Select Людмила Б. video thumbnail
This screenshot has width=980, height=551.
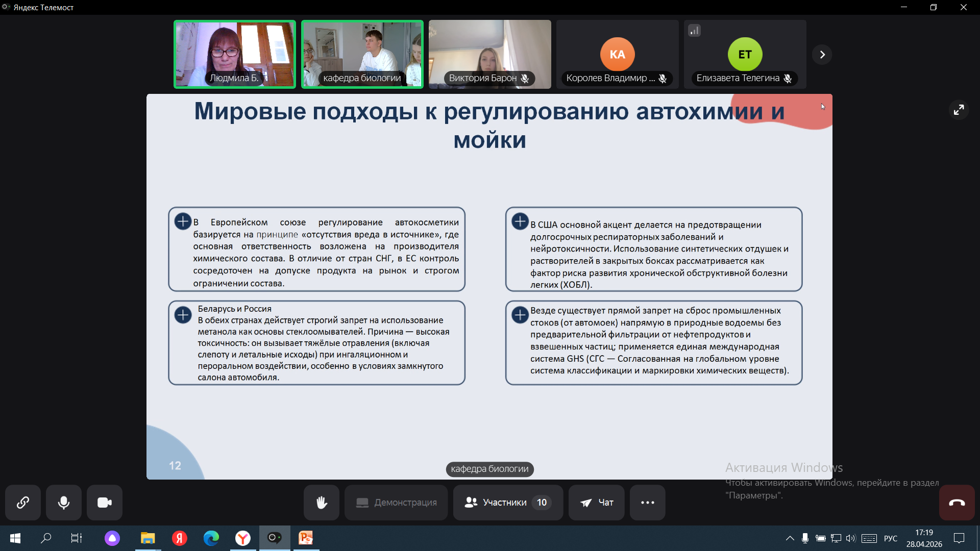[x=235, y=54]
